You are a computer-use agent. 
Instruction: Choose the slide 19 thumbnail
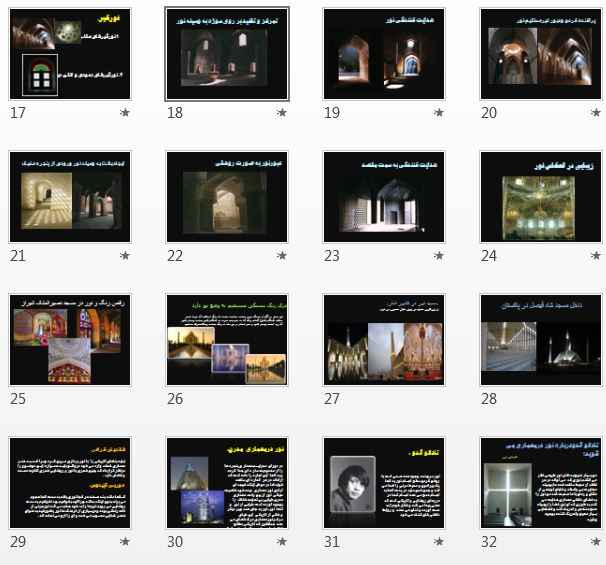(x=384, y=54)
